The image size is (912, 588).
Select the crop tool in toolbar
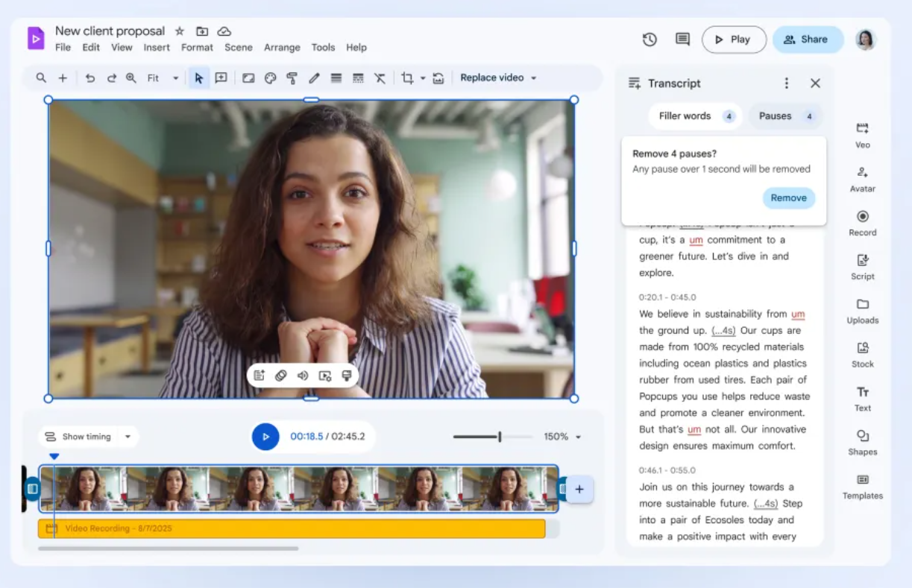(407, 78)
